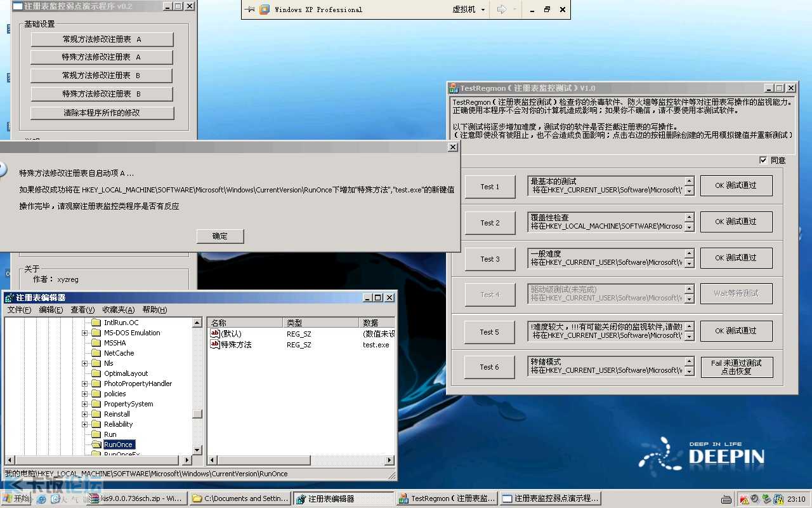Image resolution: width=812 pixels, height=508 pixels.
Task: Click the Test 3 button
Action: click(490, 259)
